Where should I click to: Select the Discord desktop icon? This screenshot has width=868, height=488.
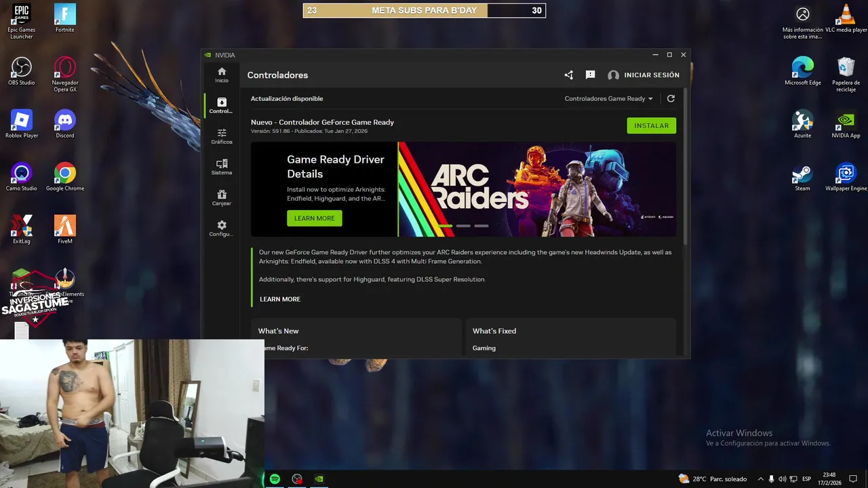(x=65, y=123)
